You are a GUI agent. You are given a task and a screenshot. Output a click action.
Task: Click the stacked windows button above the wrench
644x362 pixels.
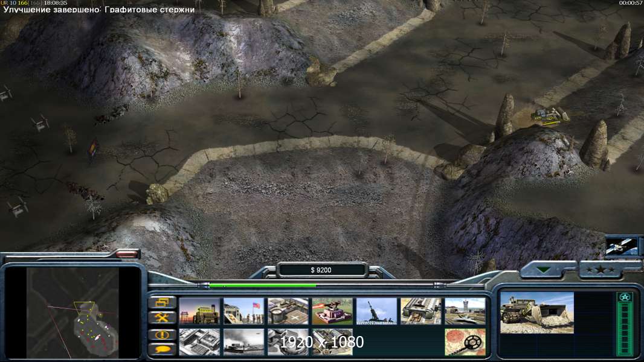(x=163, y=302)
